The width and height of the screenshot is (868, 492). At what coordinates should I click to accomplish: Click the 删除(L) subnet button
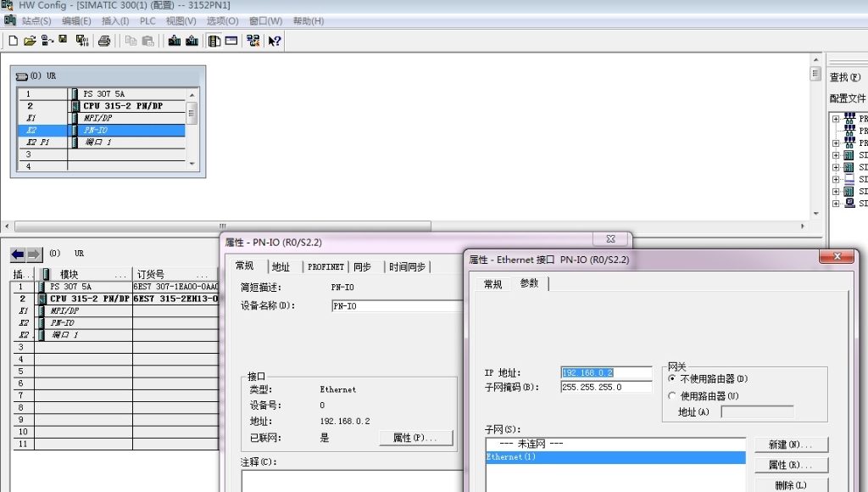(x=791, y=485)
